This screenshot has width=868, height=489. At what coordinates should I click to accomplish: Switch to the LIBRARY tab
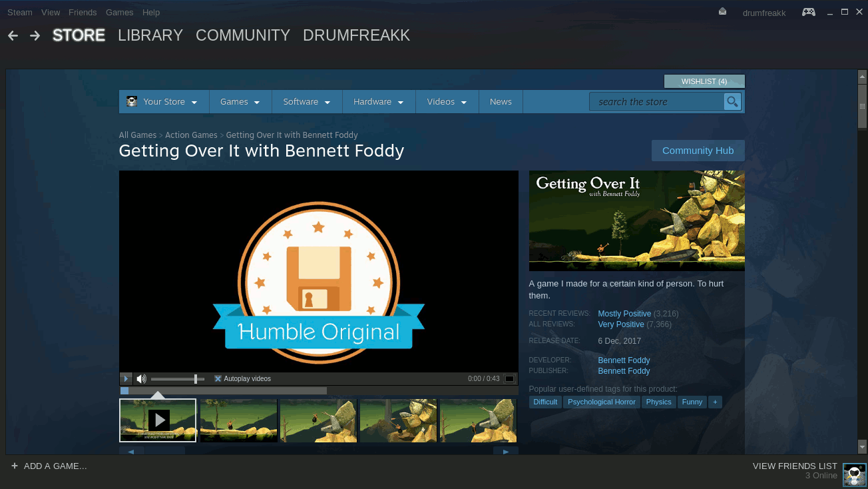(150, 35)
